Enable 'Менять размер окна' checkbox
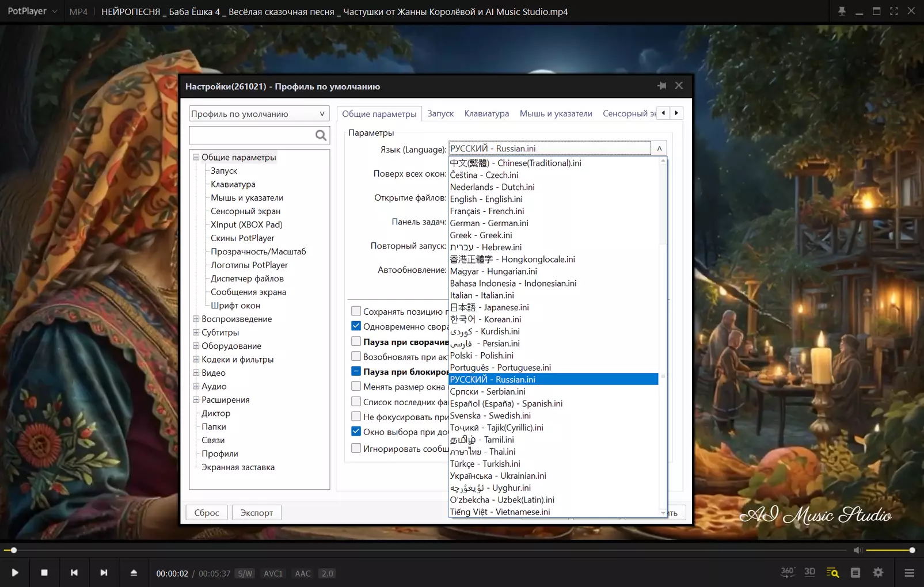The height and width of the screenshot is (587, 924). click(x=356, y=386)
